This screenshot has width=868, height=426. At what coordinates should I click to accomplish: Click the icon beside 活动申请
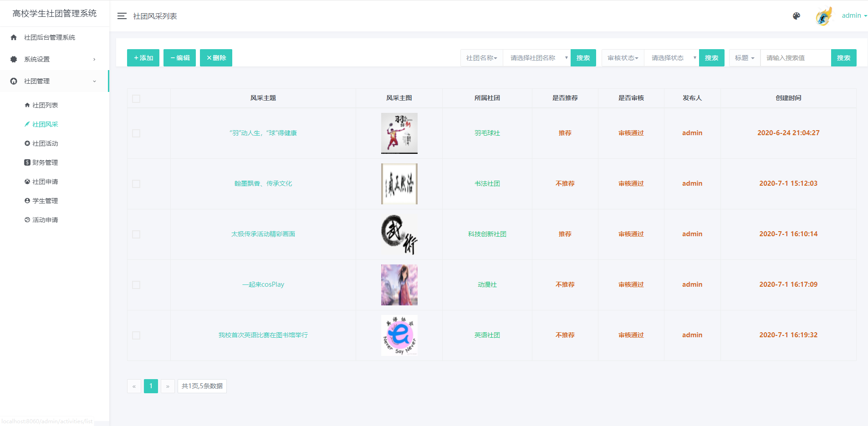click(x=27, y=220)
